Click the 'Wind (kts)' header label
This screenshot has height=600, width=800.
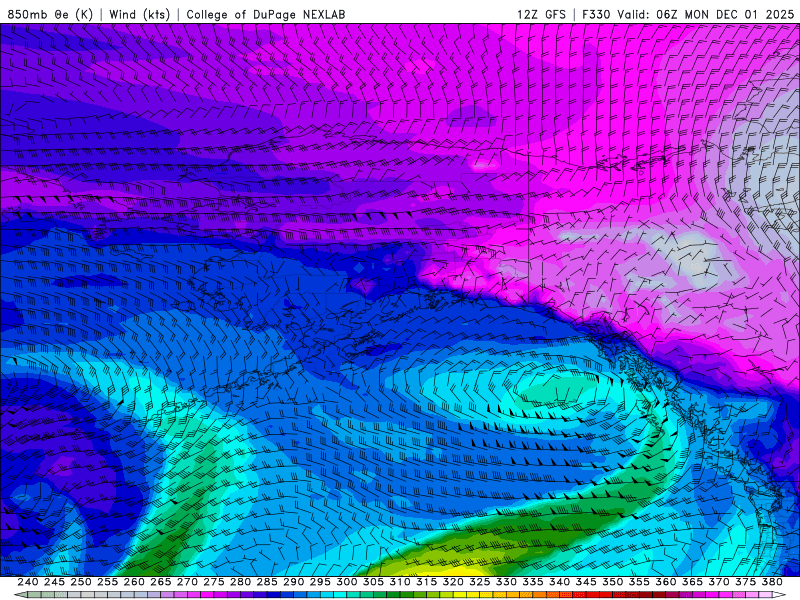pos(139,14)
